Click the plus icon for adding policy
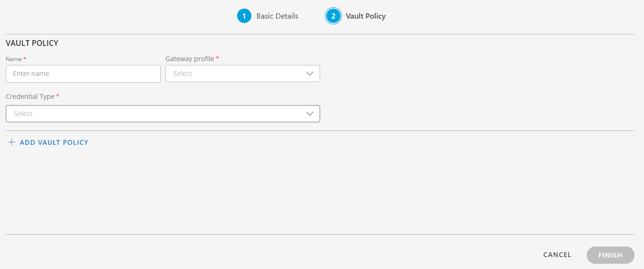Viewport: 644px width, 269px height. coord(12,142)
